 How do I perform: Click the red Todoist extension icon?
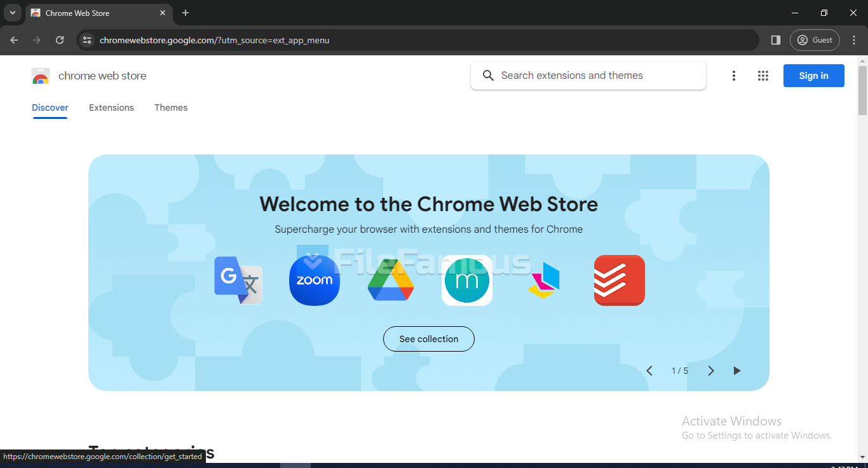tap(620, 280)
